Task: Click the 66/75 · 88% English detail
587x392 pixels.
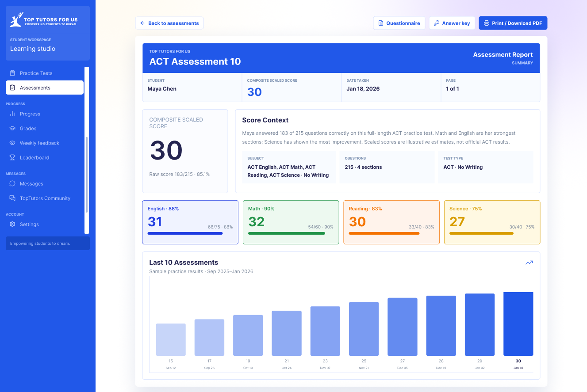Action: tap(220, 227)
